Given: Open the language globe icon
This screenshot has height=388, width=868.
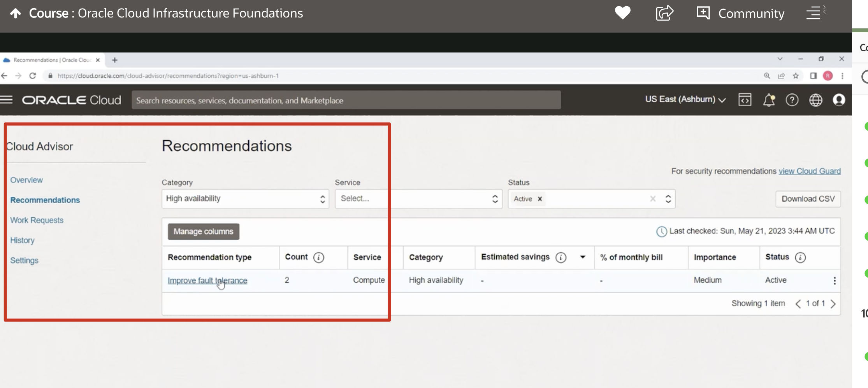Looking at the screenshot, I should pos(815,100).
